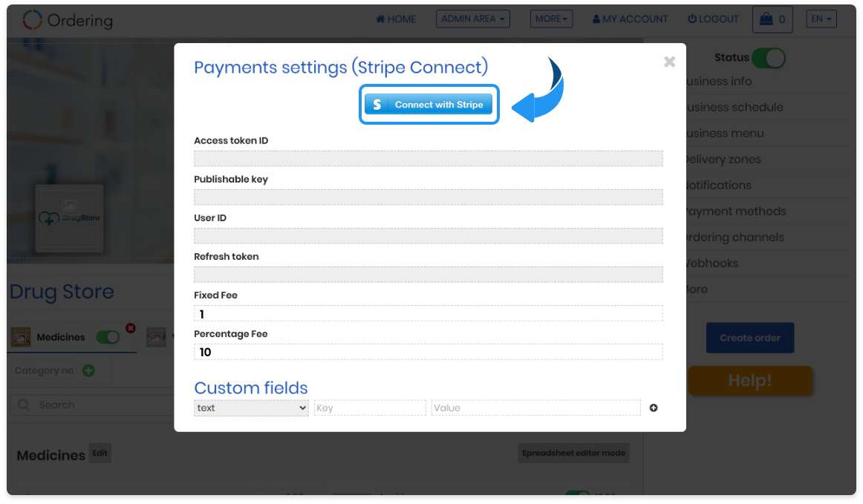
Task: Add custom field with plus icon
Action: pos(654,408)
